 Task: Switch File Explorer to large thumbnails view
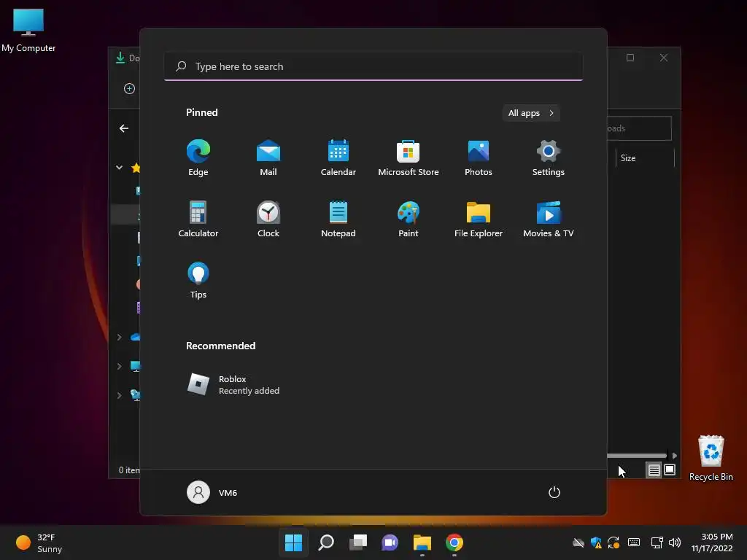click(x=670, y=470)
